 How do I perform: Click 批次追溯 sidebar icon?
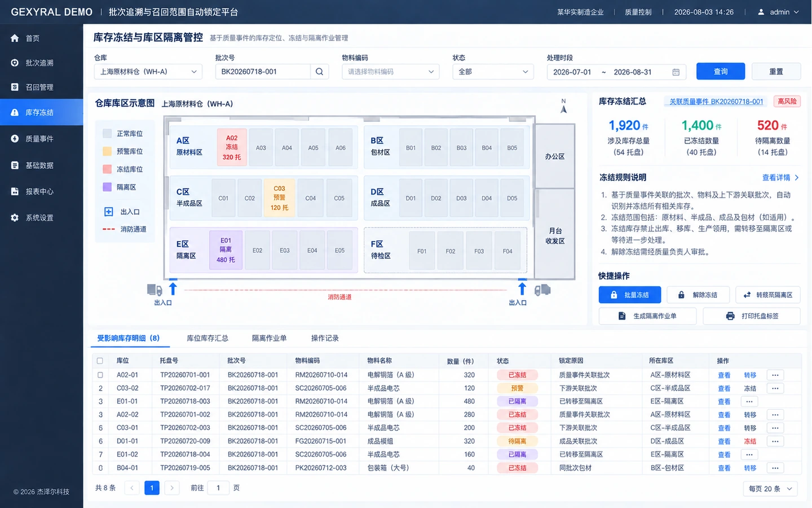point(15,63)
